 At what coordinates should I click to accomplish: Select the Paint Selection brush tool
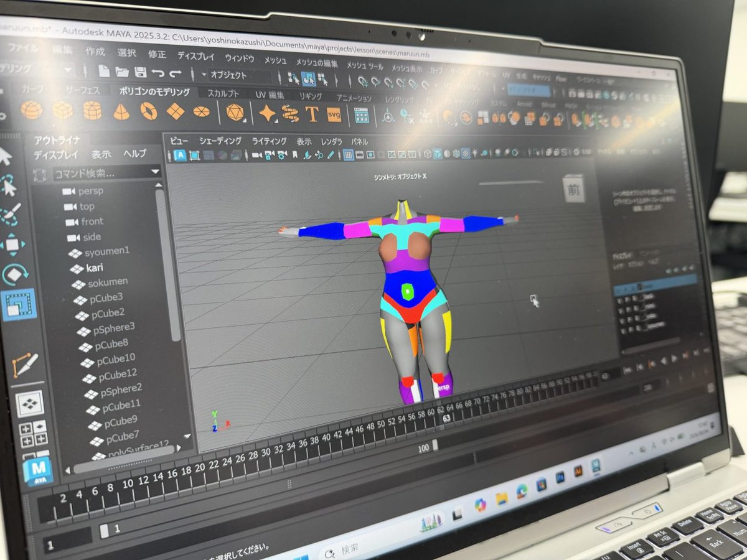tap(10, 214)
